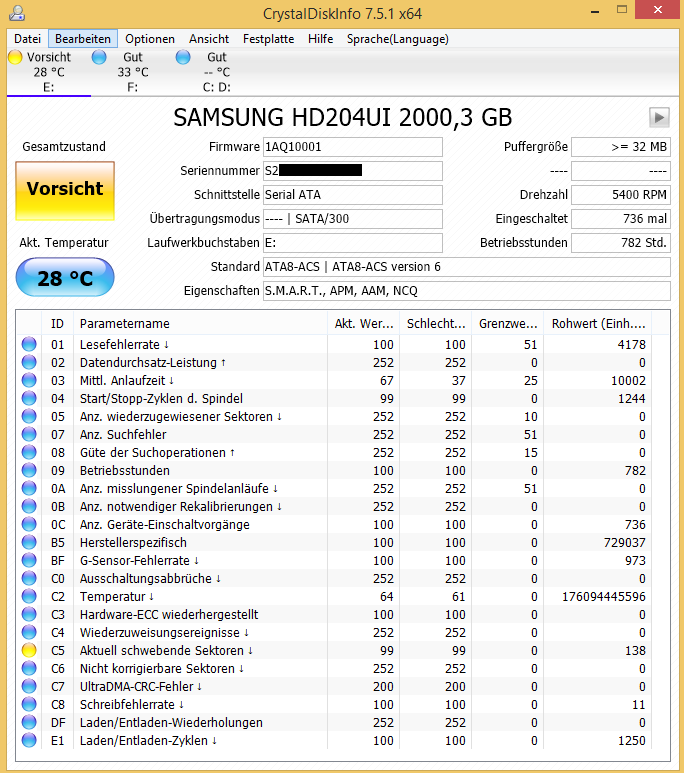Click the status icon for G-Sensor-Fehlerrate
This screenshot has width=684, height=773.
coord(29,560)
